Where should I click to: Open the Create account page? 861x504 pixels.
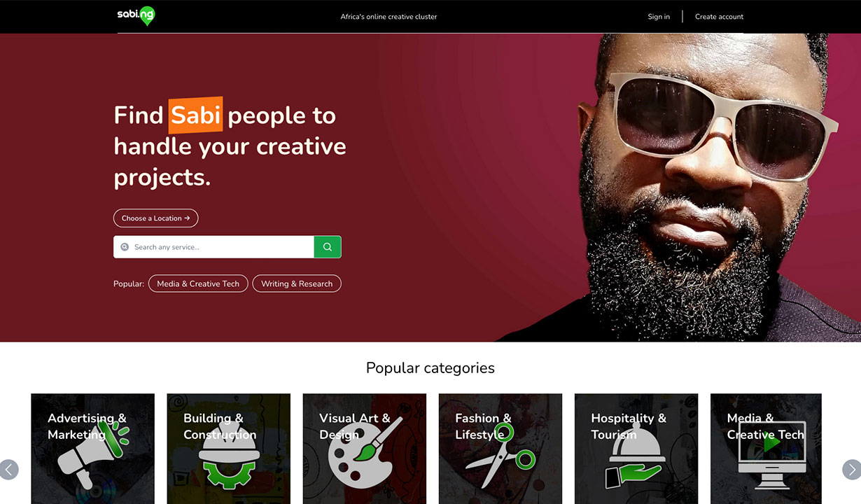tap(719, 17)
